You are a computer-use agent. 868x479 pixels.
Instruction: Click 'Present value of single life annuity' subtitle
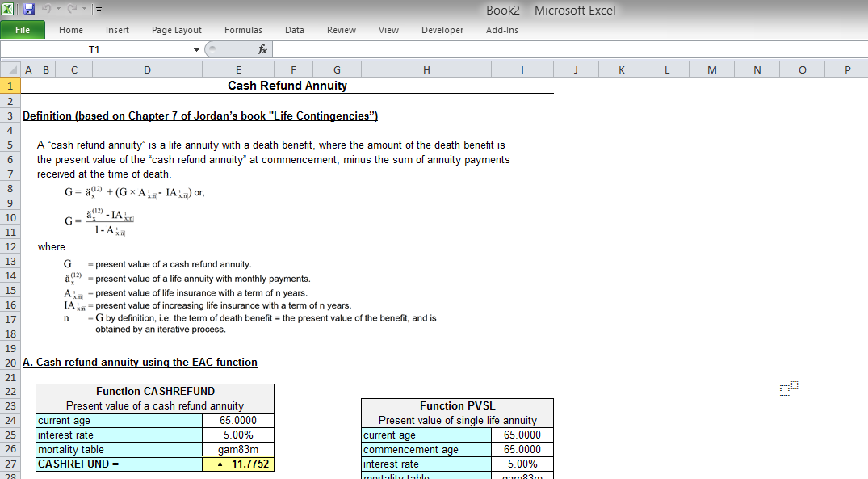(457, 420)
